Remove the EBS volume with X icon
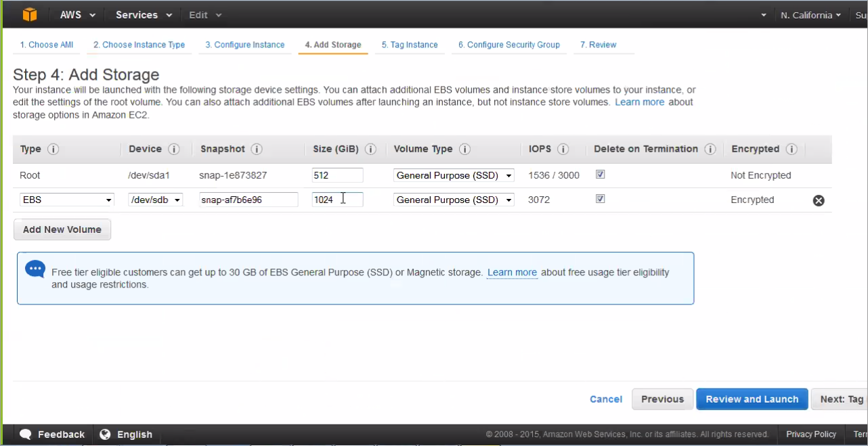868x446 pixels. click(819, 200)
